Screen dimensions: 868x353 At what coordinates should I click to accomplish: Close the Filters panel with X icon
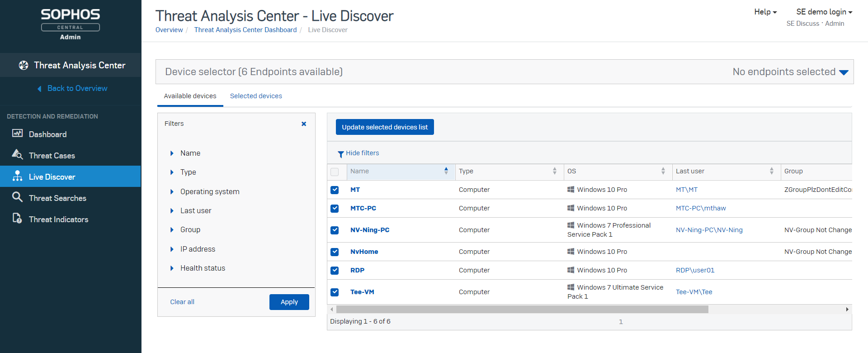304,124
